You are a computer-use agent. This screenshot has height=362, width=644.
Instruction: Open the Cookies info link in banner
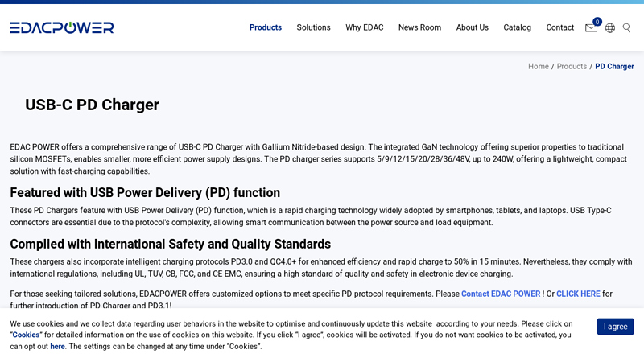coord(26,335)
